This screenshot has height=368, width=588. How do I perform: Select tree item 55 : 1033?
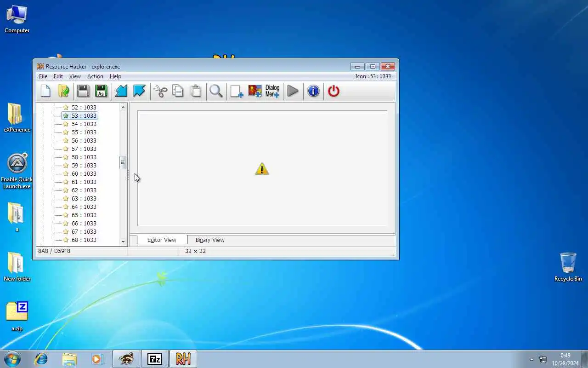pyautogui.click(x=84, y=132)
